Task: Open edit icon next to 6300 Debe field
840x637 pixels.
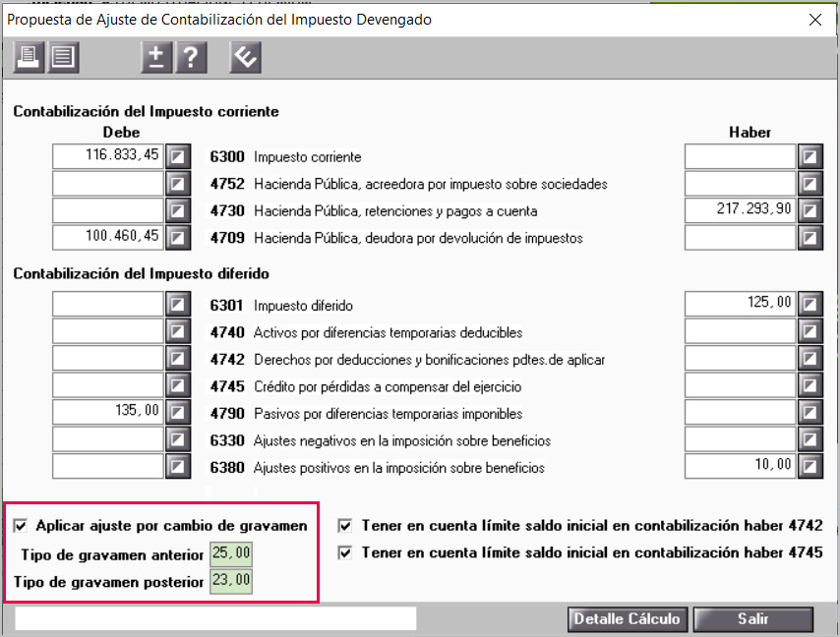Action: (x=178, y=157)
